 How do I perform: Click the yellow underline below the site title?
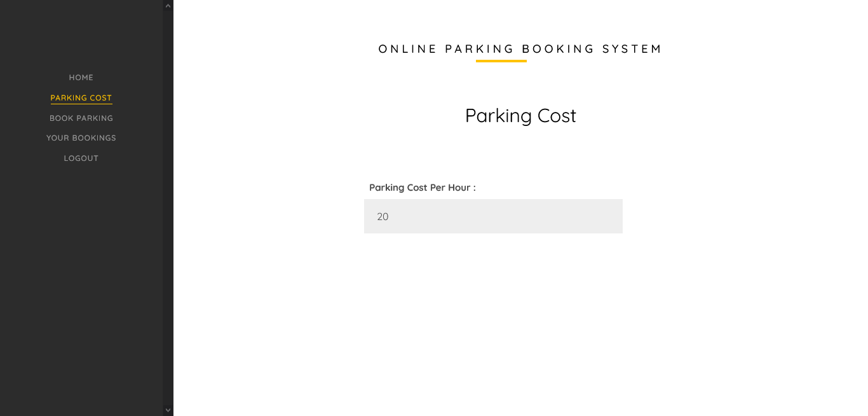click(x=501, y=61)
